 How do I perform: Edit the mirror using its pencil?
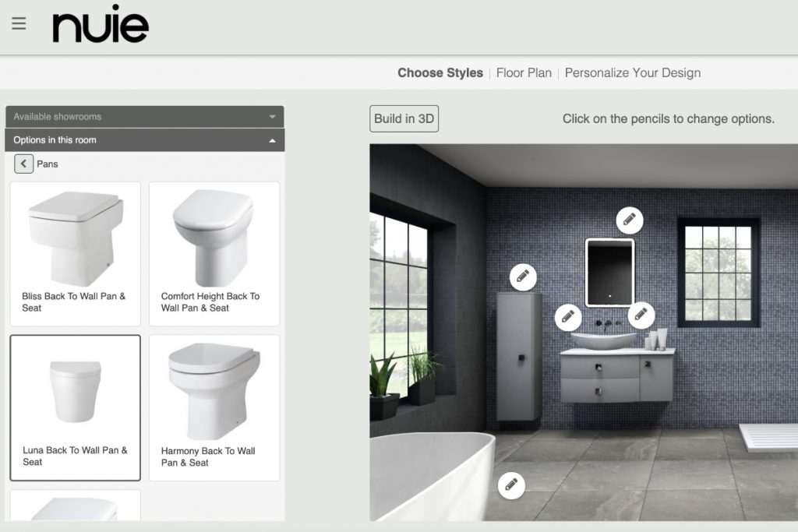tap(630, 220)
